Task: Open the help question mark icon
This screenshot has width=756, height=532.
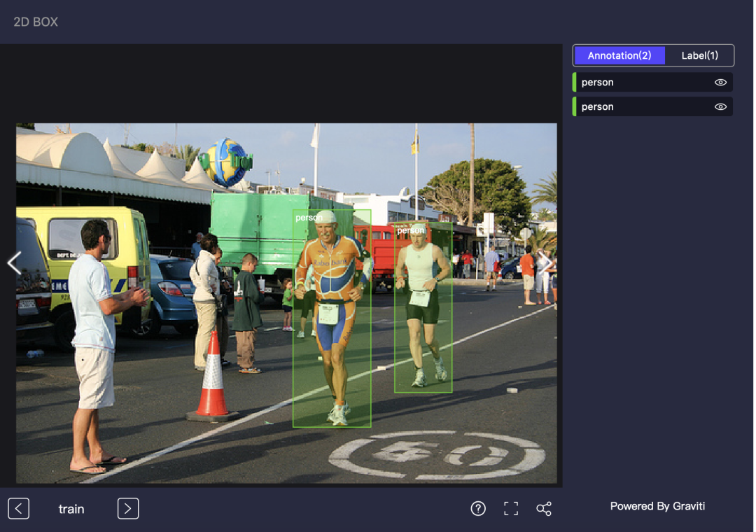Action: [478, 508]
